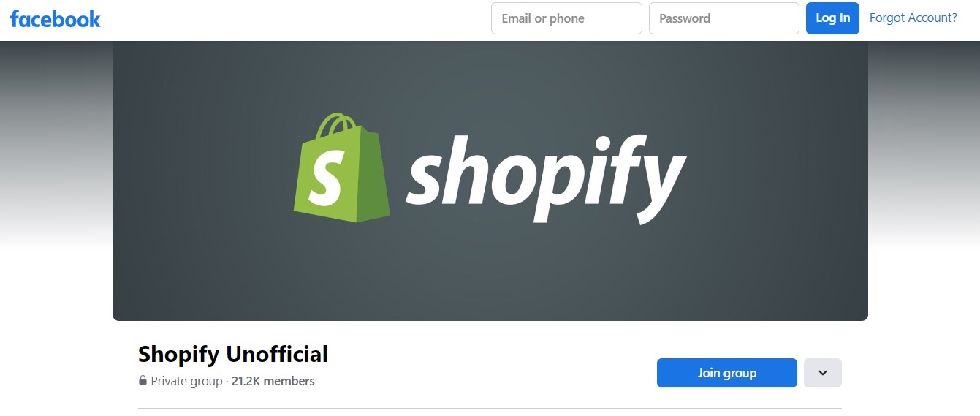Image resolution: width=980 pixels, height=416 pixels.
Task: Click the green Shopify bag icon
Action: point(341,167)
